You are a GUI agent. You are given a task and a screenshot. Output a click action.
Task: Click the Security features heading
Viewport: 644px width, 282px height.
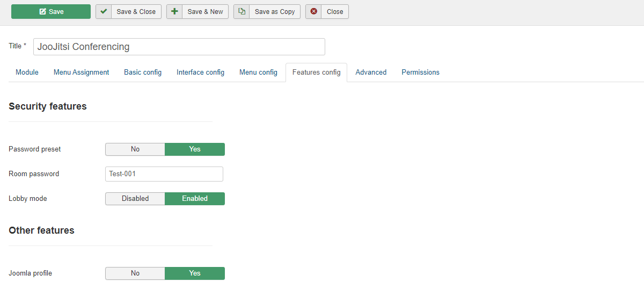(48, 106)
